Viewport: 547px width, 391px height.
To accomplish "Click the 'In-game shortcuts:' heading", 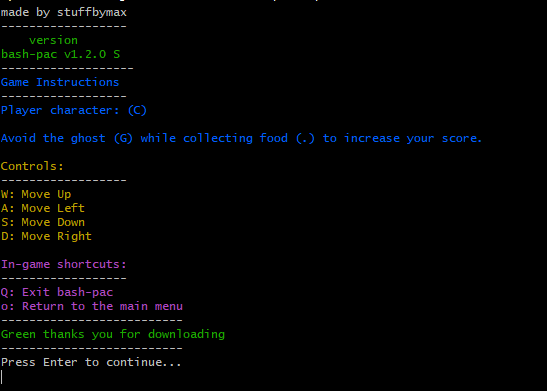I will pyautogui.click(x=63, y=264).
